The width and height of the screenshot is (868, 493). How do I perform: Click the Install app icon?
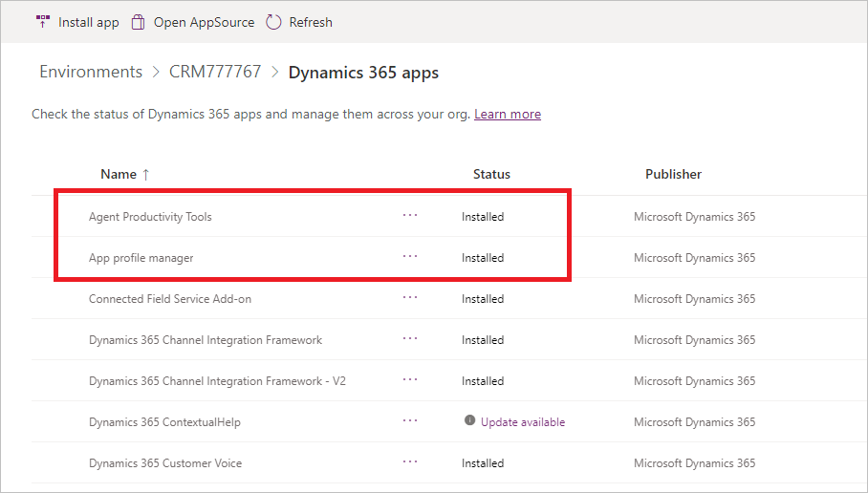(x=43, y=22)
